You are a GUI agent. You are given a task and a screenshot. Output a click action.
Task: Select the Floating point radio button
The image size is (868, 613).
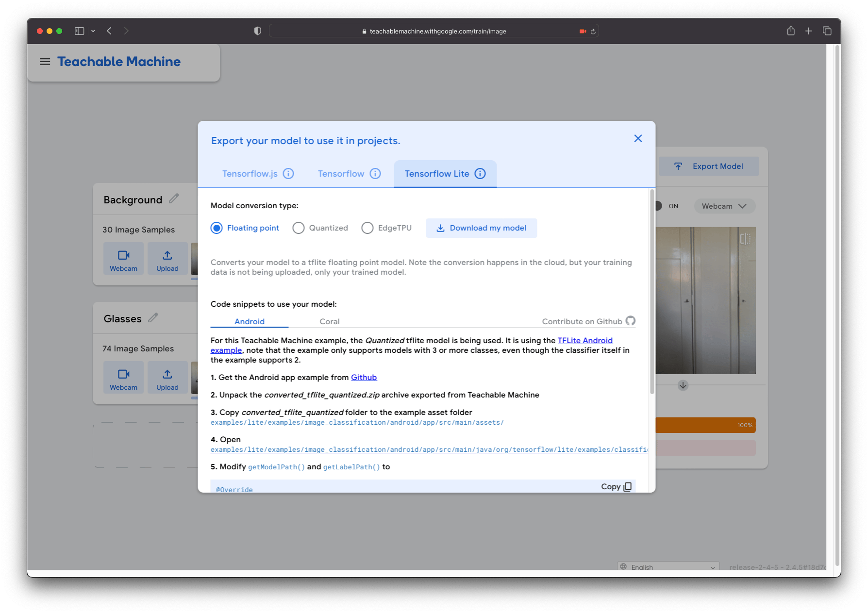[217, 228]
